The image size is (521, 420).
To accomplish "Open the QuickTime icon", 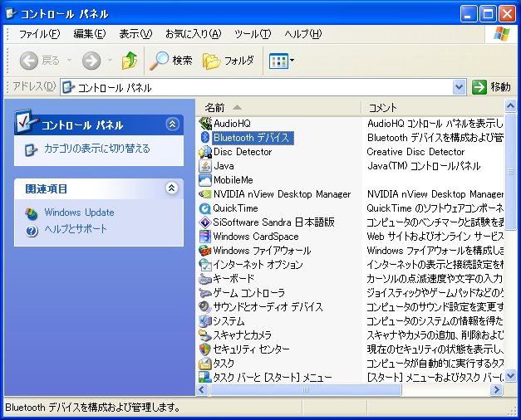I will tap(205, 208).
